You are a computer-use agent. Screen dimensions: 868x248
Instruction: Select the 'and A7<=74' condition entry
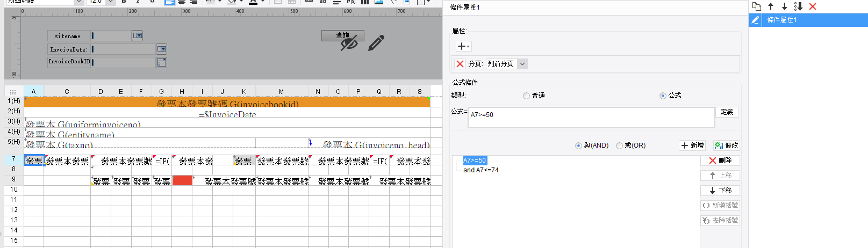(481, 170)
